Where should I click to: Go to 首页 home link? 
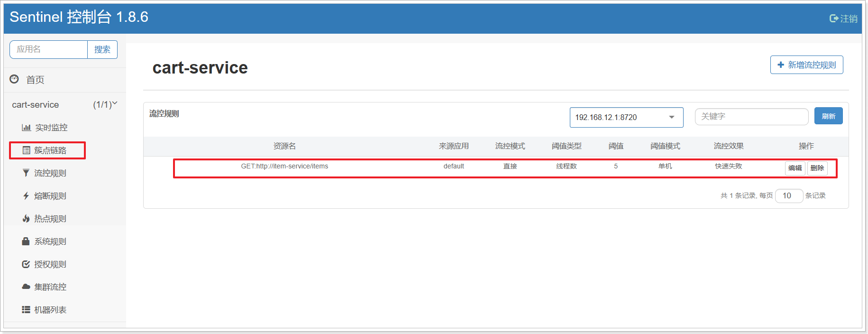[x=35, y=80]
